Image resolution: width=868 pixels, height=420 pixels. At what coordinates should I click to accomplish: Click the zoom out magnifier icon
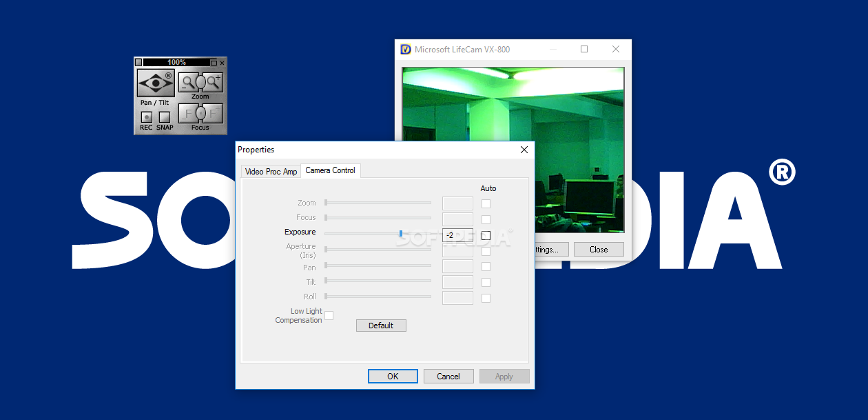pyautogui.click(x=187, y=82)
